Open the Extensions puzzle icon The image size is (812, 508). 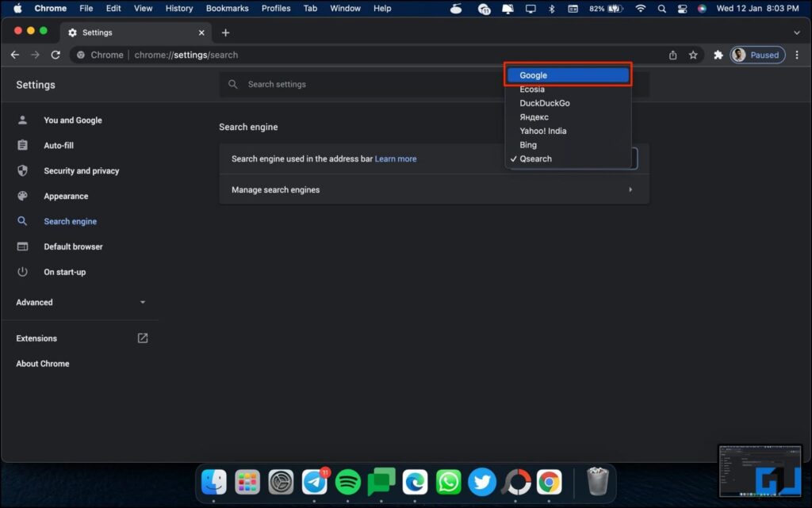coord(718,55)
